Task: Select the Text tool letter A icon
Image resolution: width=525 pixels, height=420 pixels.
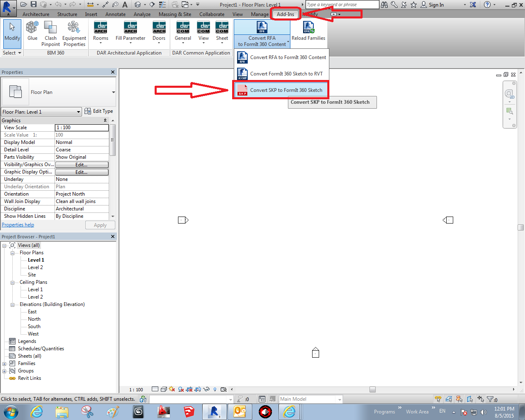Action: click(125, 5)
